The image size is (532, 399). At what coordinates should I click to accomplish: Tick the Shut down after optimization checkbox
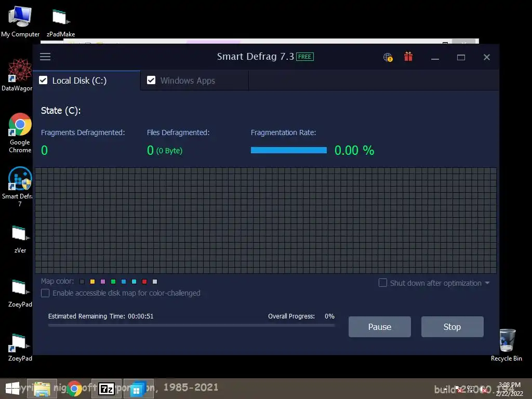coord(383,283)
